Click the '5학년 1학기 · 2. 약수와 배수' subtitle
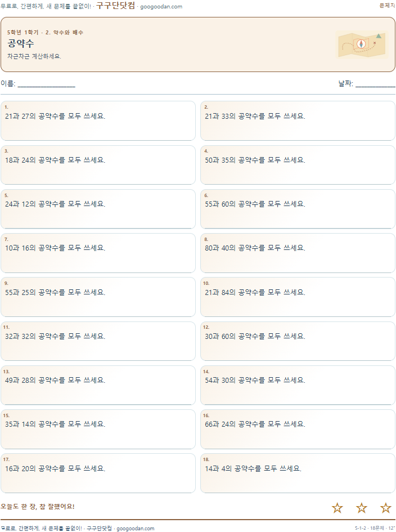Screen dimensions: 396x532 [45, 32]
